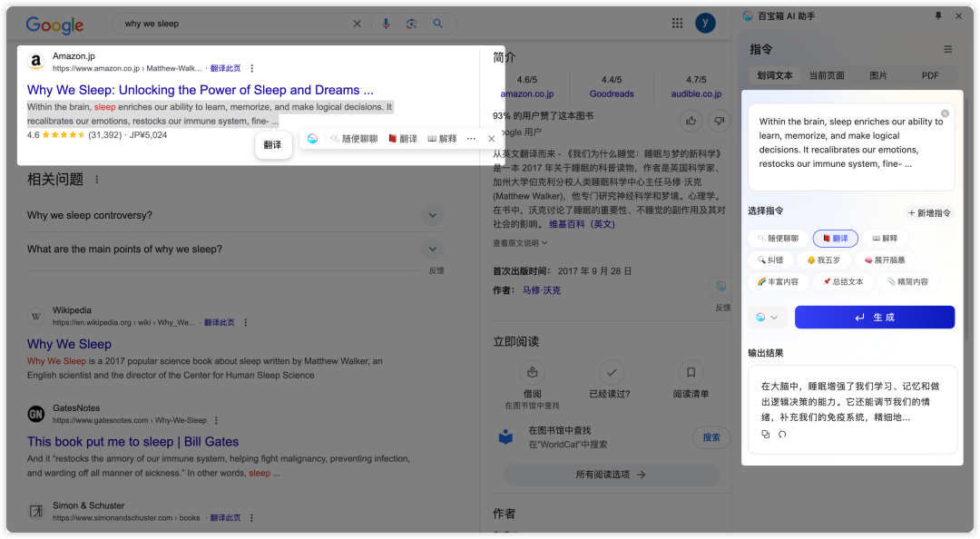Viewport: 980px width, 539px height.
Task: Regenerate the output result via refresh icon
Action: (x=782, y=434)
